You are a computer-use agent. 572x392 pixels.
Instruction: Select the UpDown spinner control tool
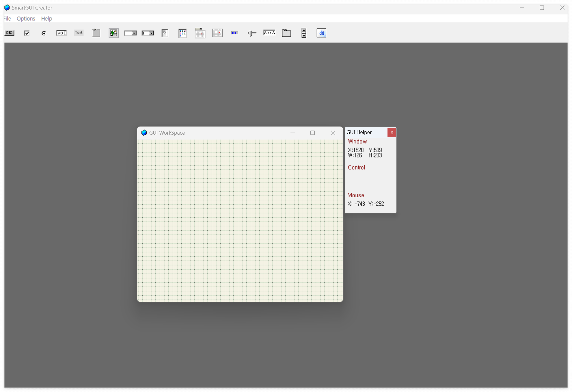tap(304, 33)
